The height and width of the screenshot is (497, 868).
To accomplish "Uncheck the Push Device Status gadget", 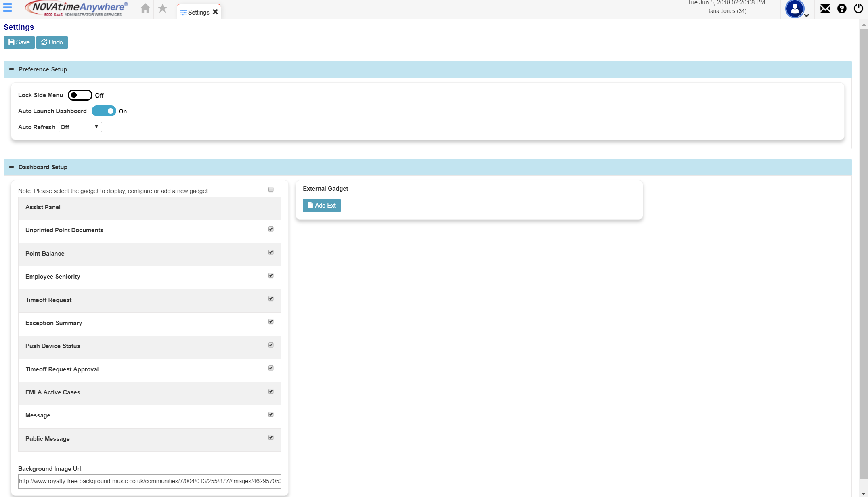I will pyautogui.click(x=271, y=345).
